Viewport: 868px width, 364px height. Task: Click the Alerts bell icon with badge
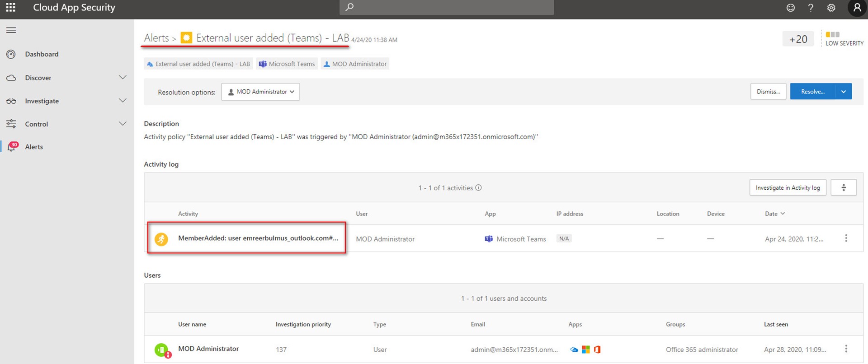(12, 146)
